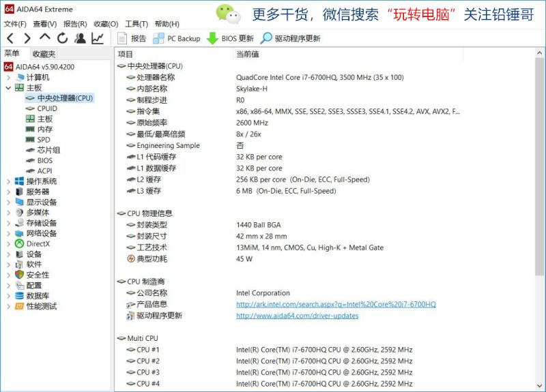Expand the DirectX tree node
Viewport: 546px width, 392px height.
pyautogui.click(x=8, y=244)
